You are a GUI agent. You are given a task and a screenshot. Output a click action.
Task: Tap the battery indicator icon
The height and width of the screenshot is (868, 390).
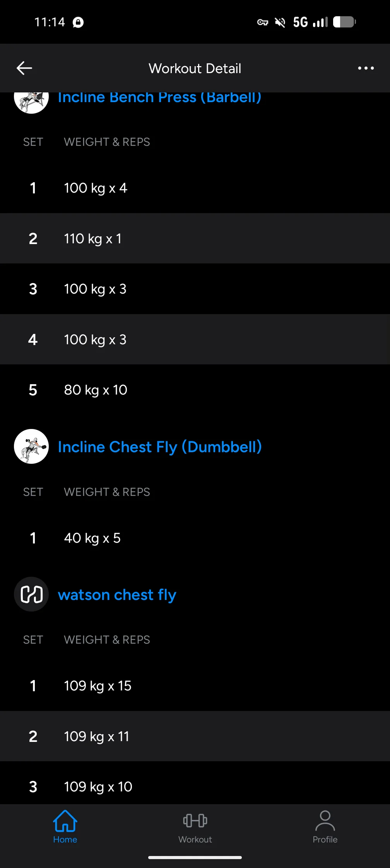[344, 22]
